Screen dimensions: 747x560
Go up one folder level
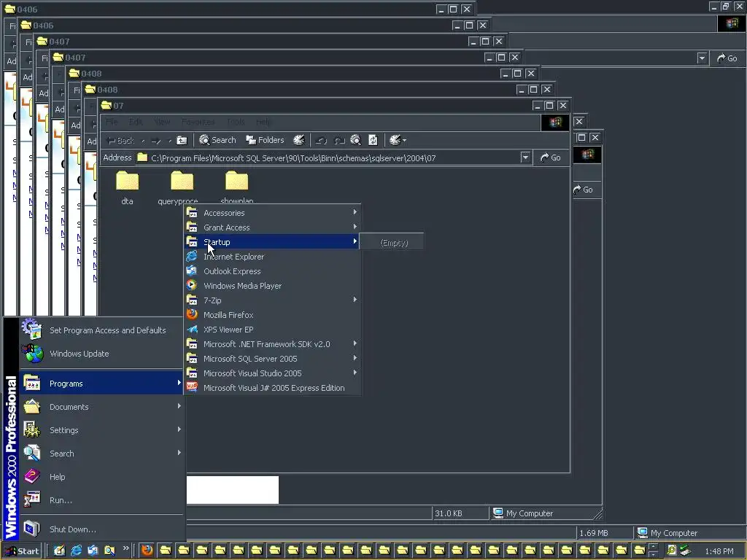click(182, 141)
